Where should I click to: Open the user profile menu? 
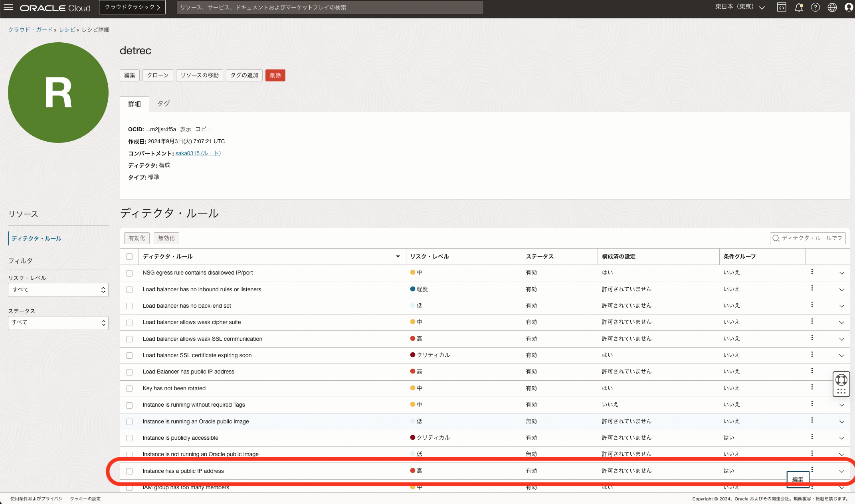tap(849, 7)
